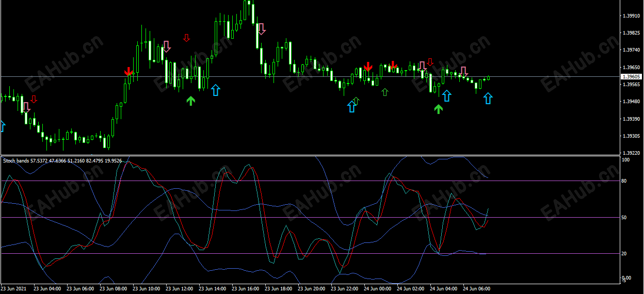
Task: Select the pink down arrow at 23 Jun 12:00
Action: pyautogui.click(x=166, y=46)
